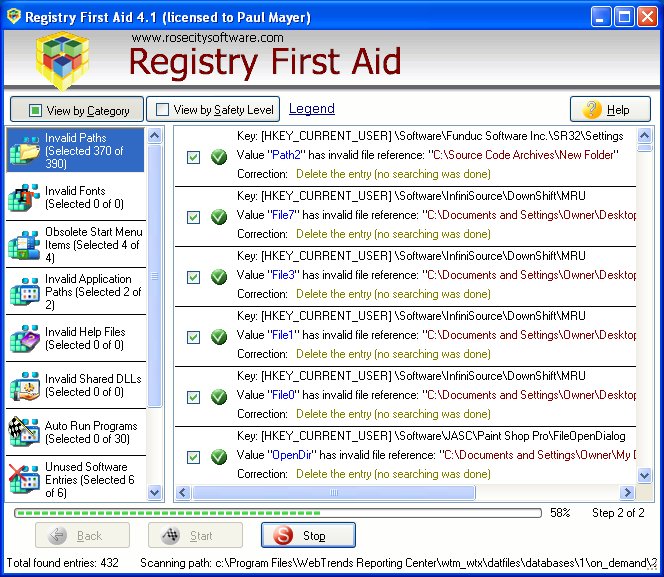Click the category list scroll up arrow
Screen dimensions: 664x577
[x=155, y=135]
